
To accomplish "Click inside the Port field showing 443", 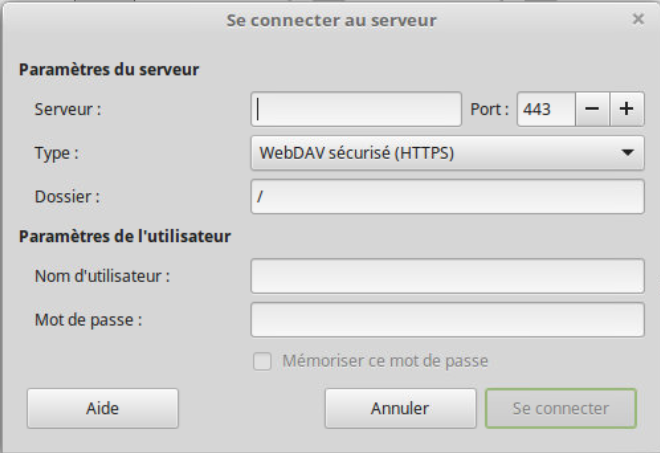I will (546, 109).
